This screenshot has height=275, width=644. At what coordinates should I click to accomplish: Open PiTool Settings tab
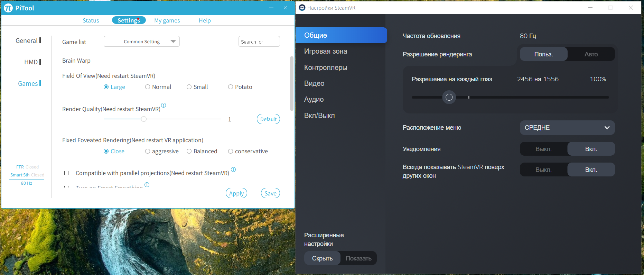(129, 20)
